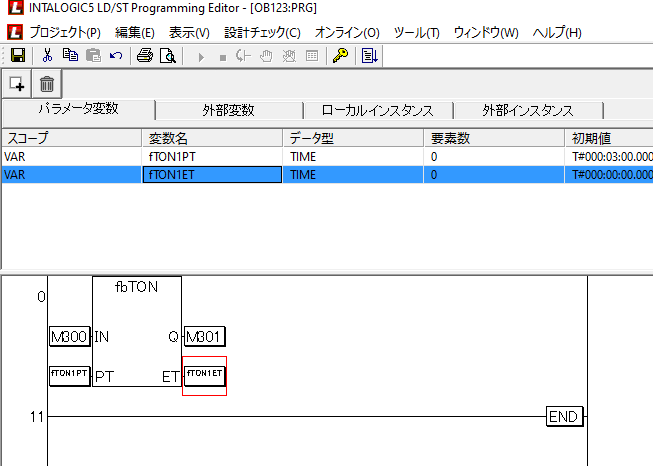This screenshot has height=466, width=653.
Task: Click the Undo arrow icon
Action: (x=116, y=56)
